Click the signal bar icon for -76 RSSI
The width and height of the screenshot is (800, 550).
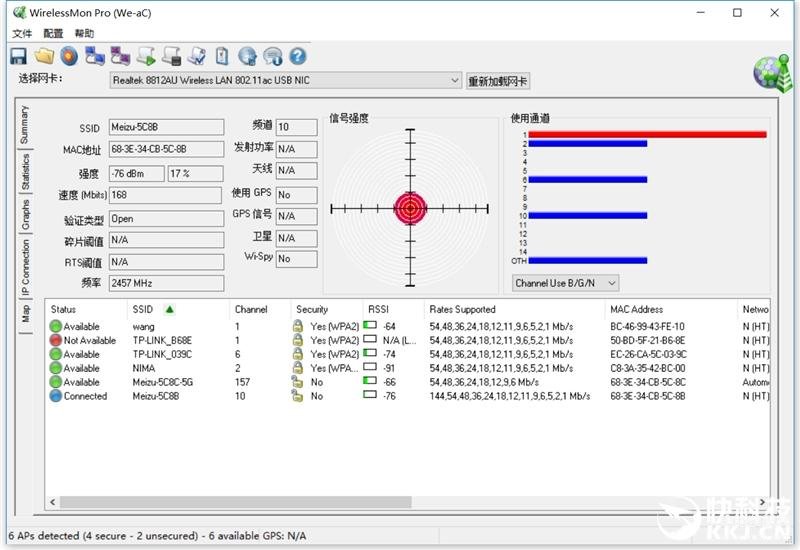coord(370,394)
